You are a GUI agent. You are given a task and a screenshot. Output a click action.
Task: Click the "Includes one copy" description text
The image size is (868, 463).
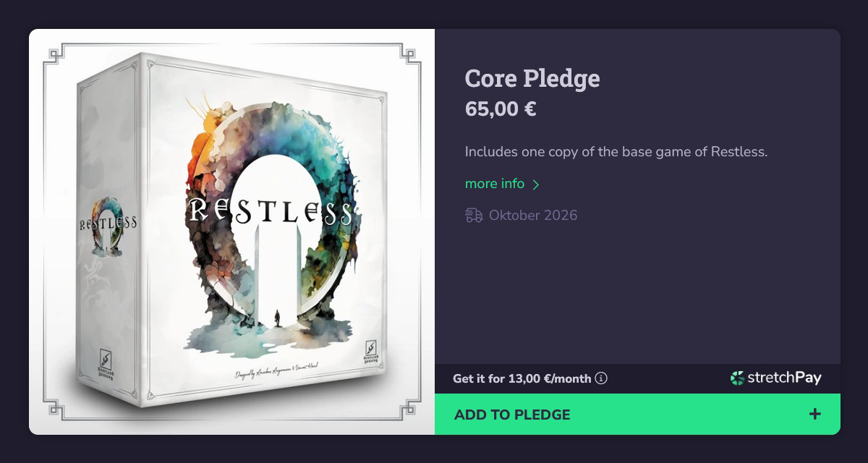pos(616,152)
